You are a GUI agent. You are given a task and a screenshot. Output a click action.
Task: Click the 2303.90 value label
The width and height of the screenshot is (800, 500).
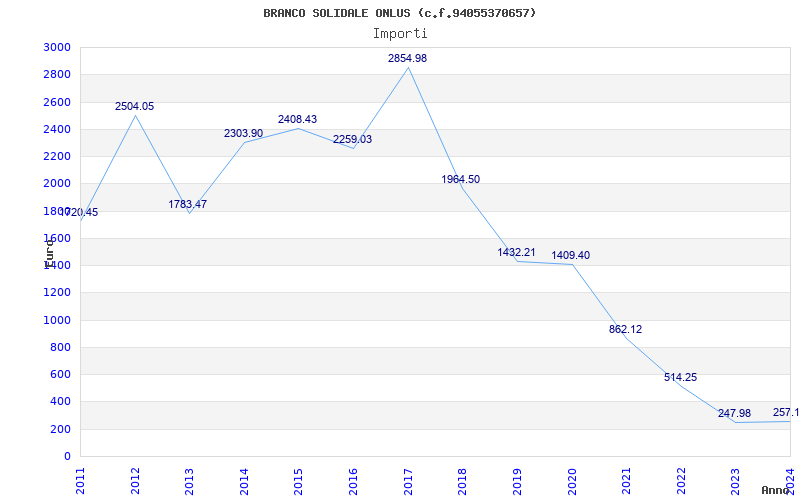243,133
